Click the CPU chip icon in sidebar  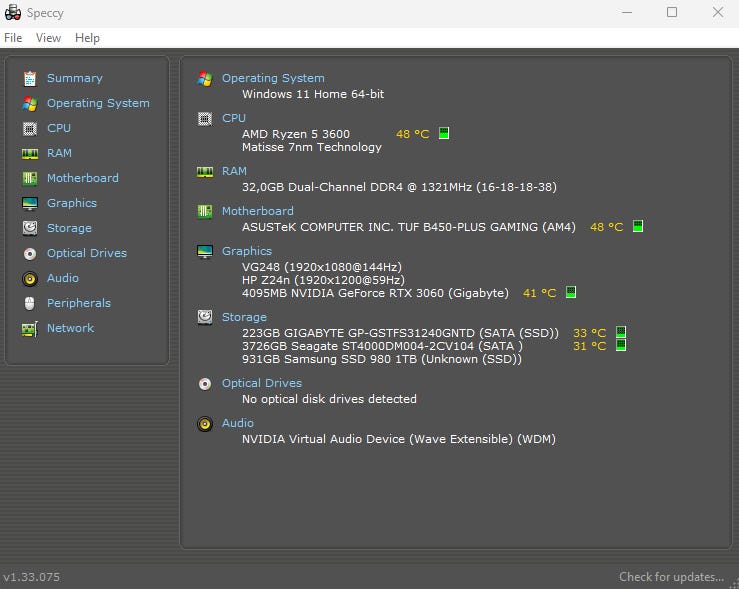coord(29,128)
